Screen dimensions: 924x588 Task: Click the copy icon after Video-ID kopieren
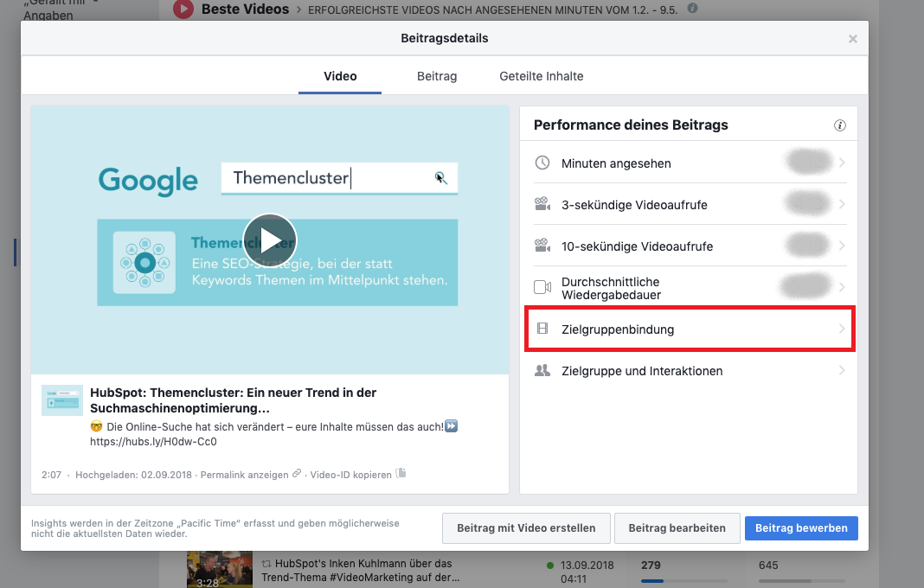pyautogui.click(x=401, y=473)
